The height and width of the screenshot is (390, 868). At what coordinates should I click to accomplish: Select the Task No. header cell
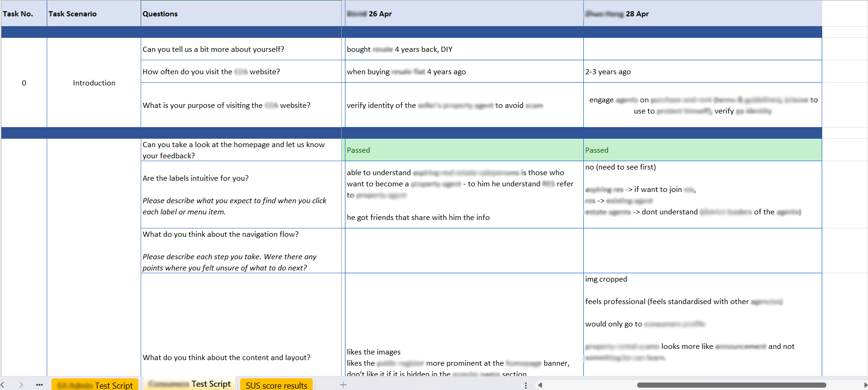point(24,14)
